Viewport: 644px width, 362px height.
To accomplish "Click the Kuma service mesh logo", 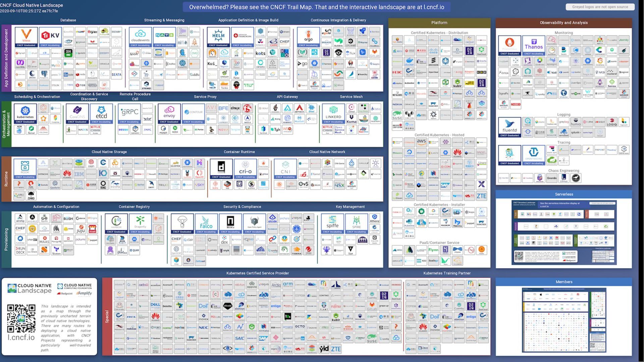I will 351,119.
